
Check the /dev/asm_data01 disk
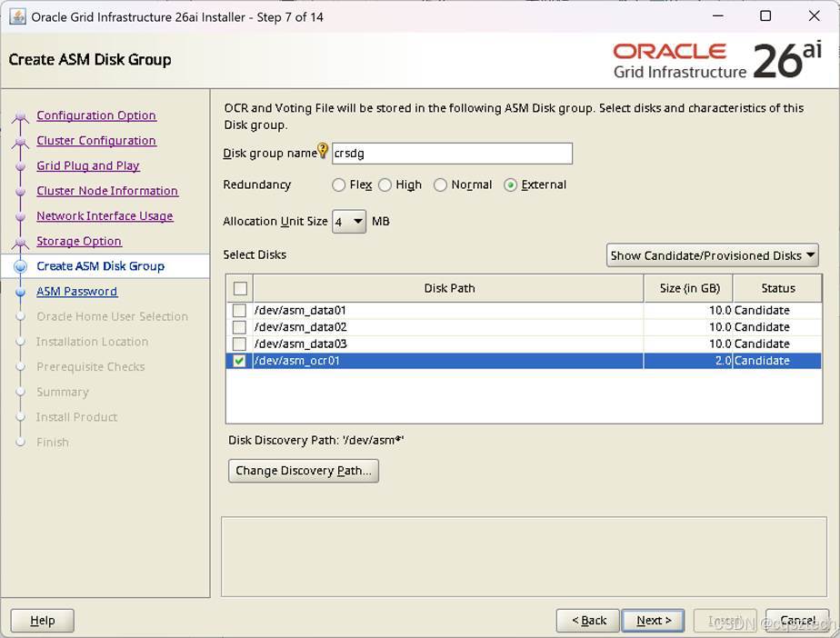click(239, 310)
